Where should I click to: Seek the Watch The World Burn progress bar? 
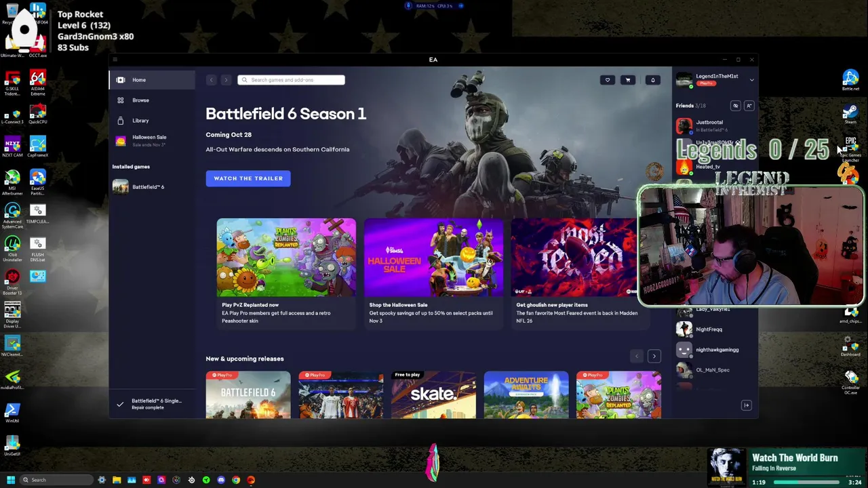pos(807,483)
